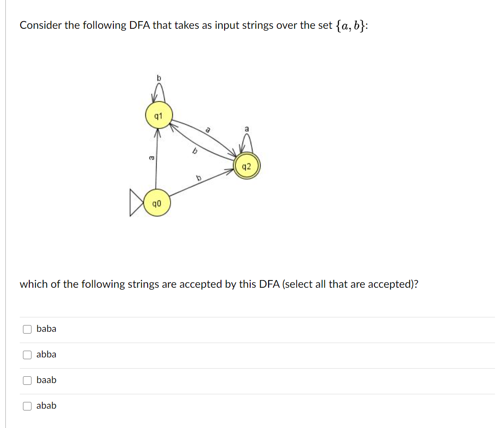Check the abab answer checkbox

tap(27, 406)
